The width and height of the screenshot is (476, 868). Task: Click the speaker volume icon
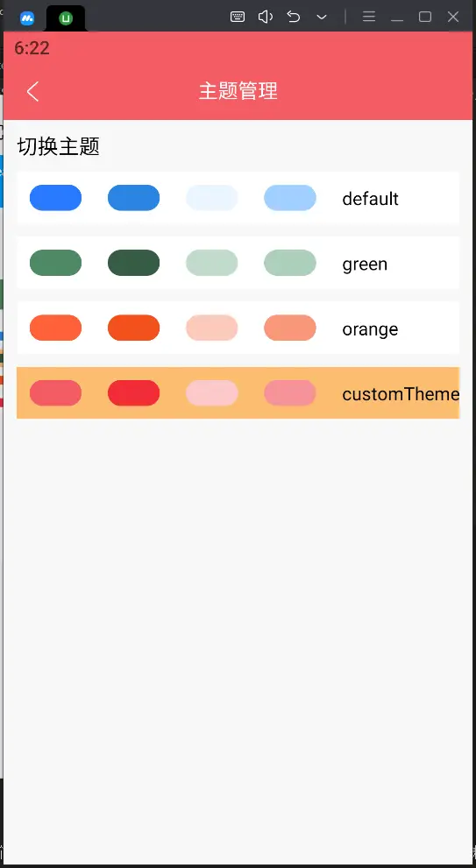[x=266, y=17]
